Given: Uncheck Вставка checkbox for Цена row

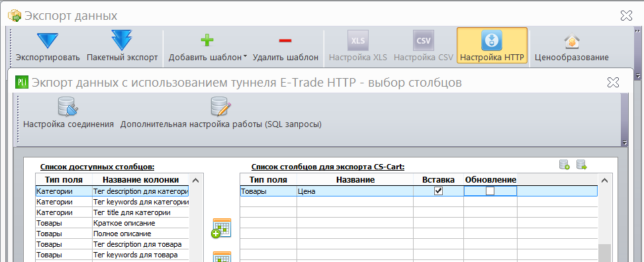Looking at the screenshot, I should (x=439, y=191).
